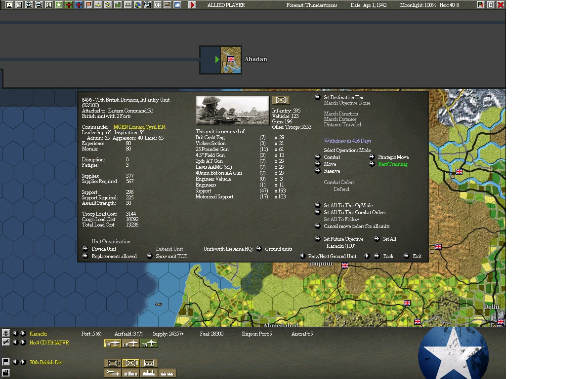The height and width of the screenshot is (379, 588).
Task: Toggle Ground units same-HQ filter
Action: pos(259,249)
